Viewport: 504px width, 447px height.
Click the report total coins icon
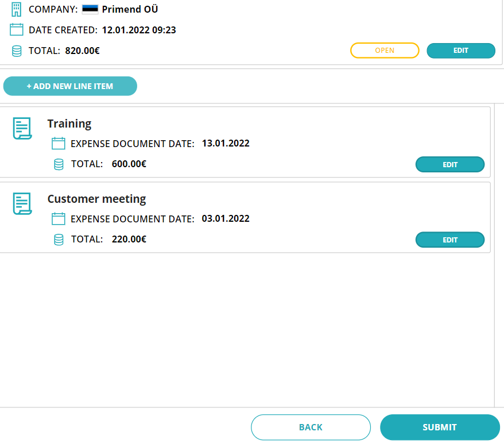click(x=17, y=51)
